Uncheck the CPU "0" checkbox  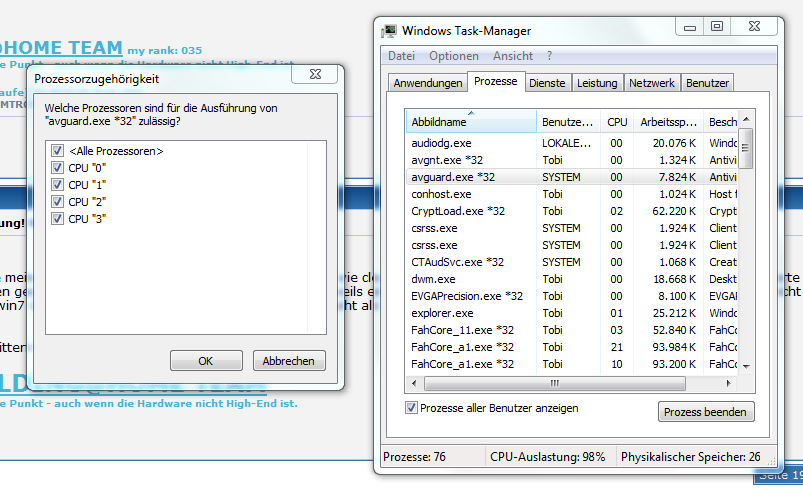[57, 168]
